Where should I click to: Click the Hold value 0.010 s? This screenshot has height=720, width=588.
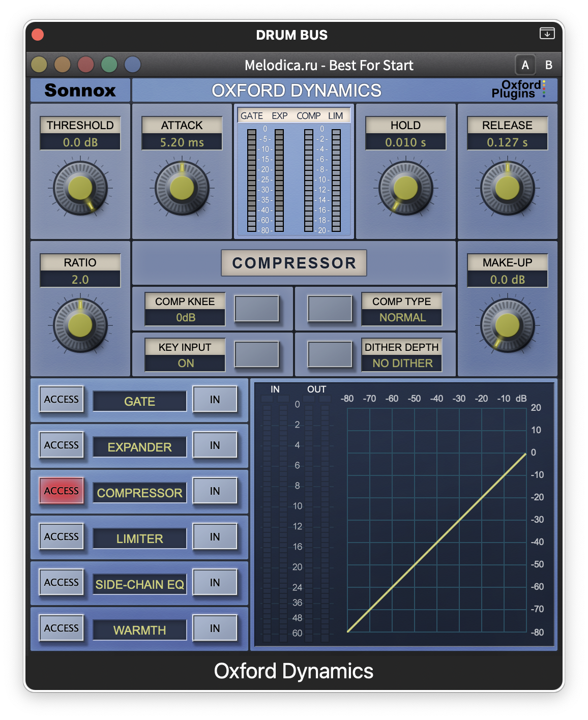pyautogui.click(x=406, y=142)
